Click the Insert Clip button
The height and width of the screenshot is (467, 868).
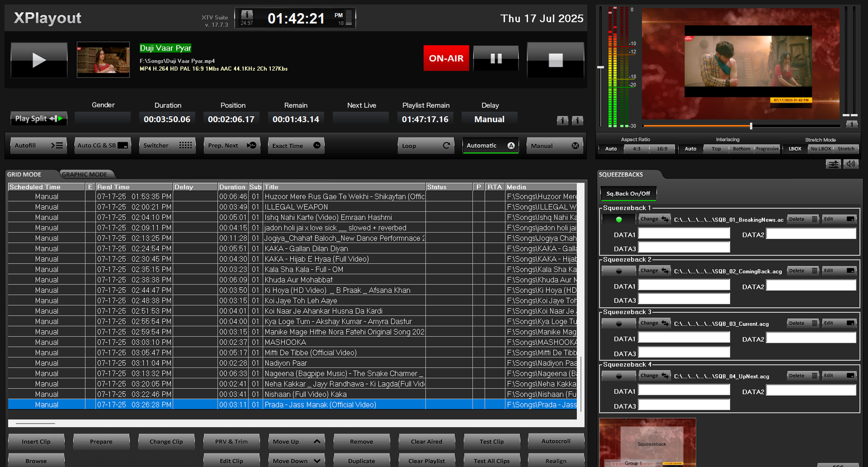point(36,441)
